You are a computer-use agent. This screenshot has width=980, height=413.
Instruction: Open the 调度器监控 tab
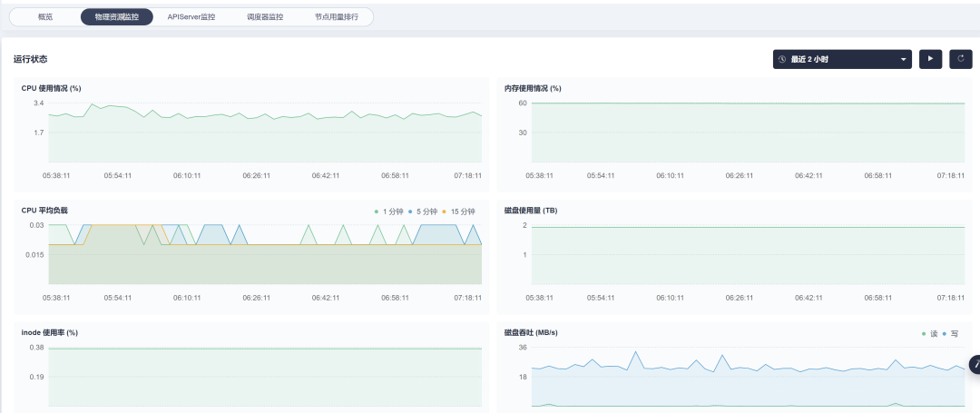coord(265,17)
